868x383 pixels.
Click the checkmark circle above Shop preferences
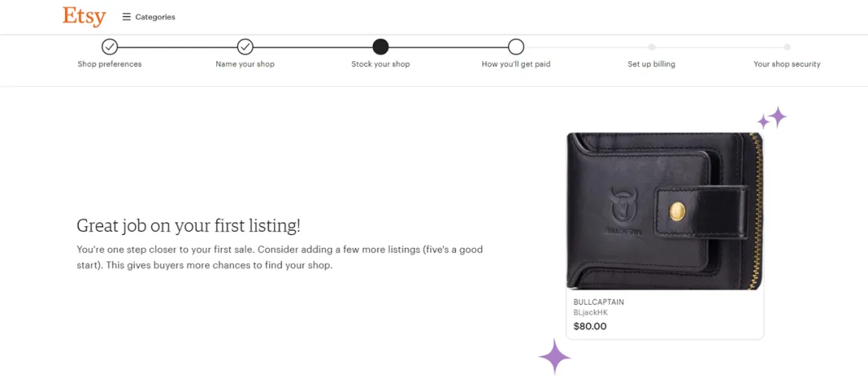[x=109, y=47]
